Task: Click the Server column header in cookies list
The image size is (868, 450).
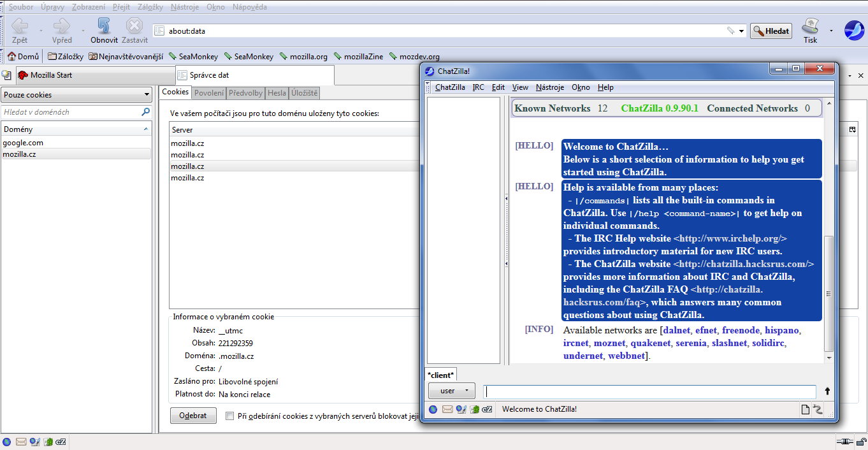Action: [295, 130]
